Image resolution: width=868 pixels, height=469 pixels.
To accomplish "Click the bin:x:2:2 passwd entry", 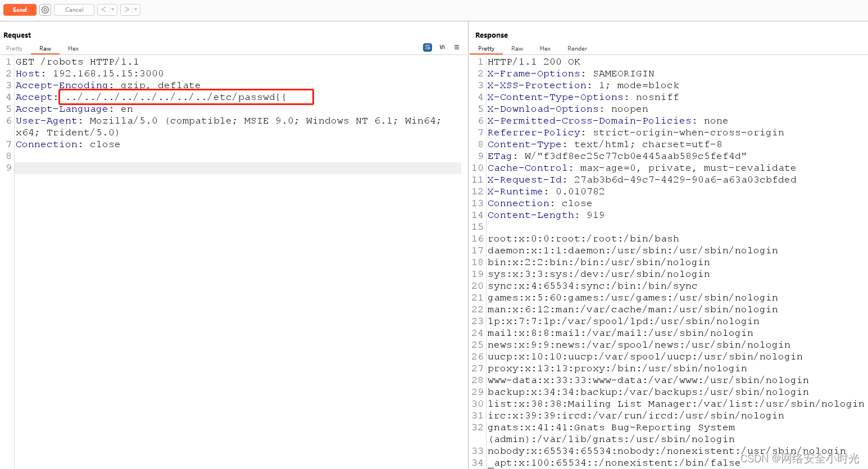I will click(x=599, y=262).
